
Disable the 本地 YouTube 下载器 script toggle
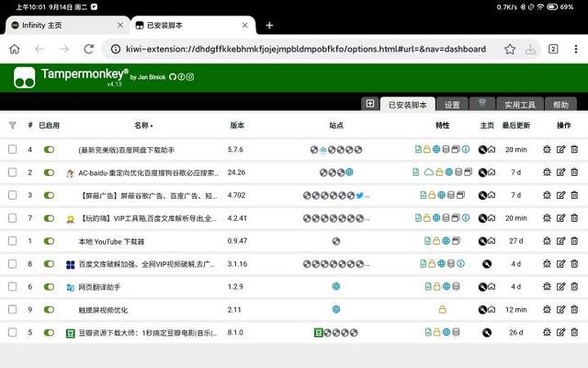point(49,241)
